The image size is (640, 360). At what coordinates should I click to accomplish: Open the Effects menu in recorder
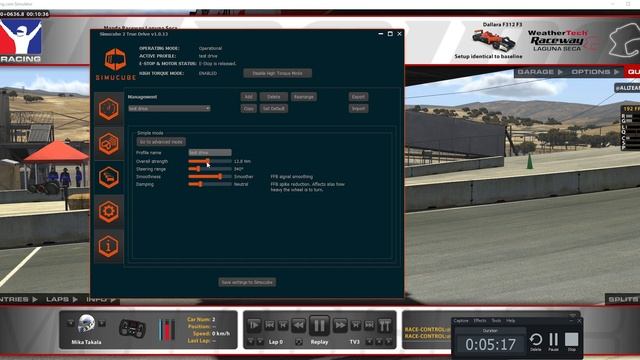click(x=480, y=321)
